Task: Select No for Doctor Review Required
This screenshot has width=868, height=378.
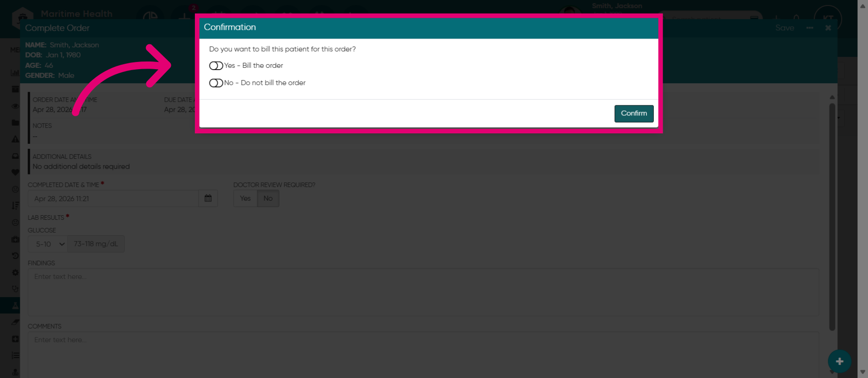Action: [268, 198]
